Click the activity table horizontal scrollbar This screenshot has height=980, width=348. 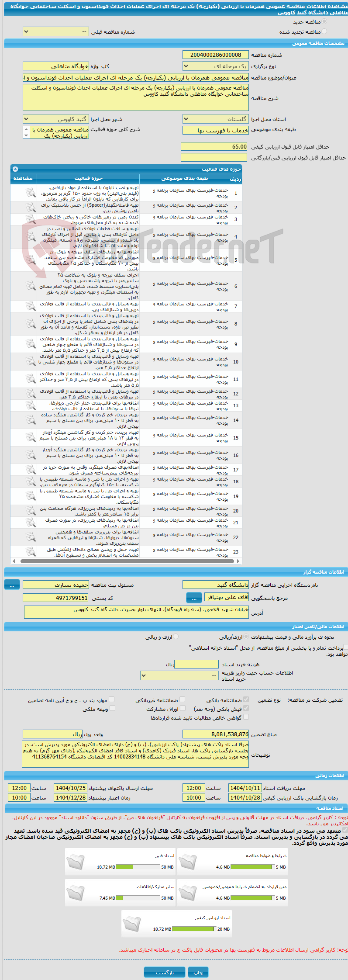pyautogui.click(x=126, y=561)
